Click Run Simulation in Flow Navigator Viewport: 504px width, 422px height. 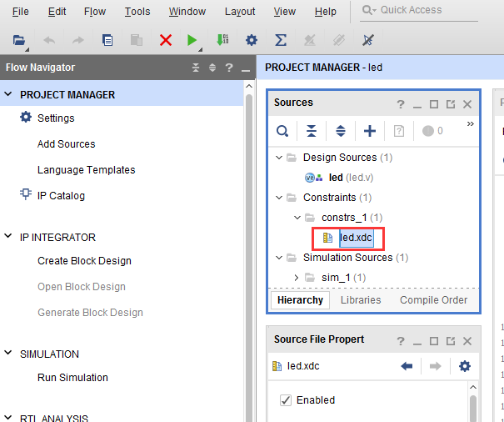coord(72,378)
